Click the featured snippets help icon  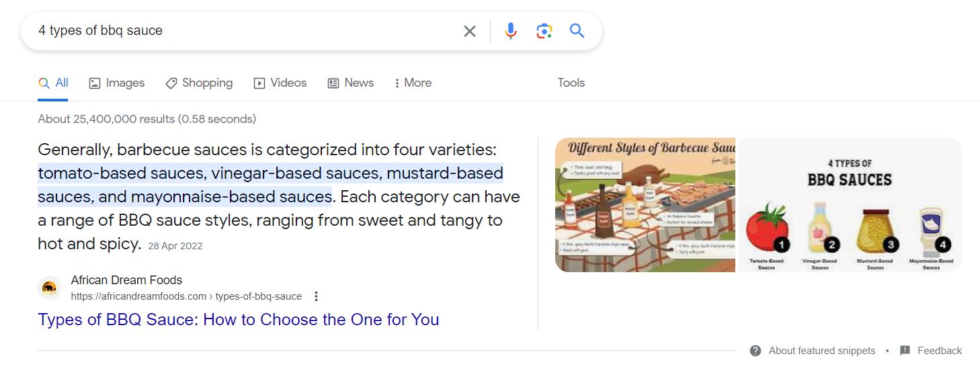click(x=756, y=351)
